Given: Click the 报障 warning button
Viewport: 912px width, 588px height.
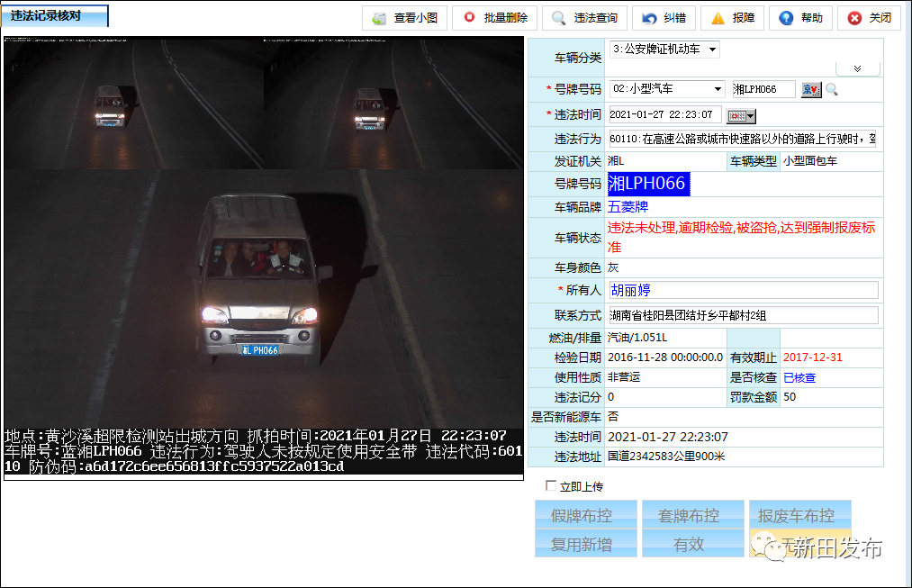Looking at the screenshot, I should click(x=732, y=18).
